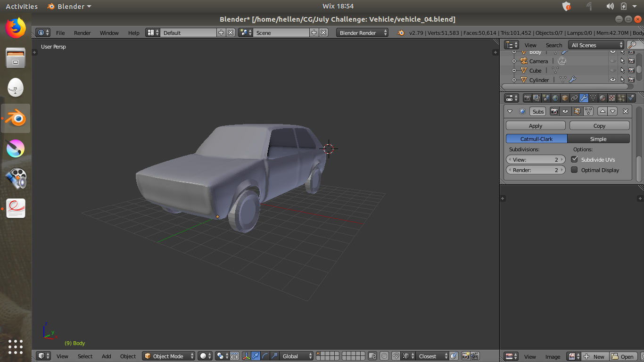This screenshot has height=362, width=644.
Task: Open the Object Constraints tab (chain icon)
Action: click(x=574, y=98)
